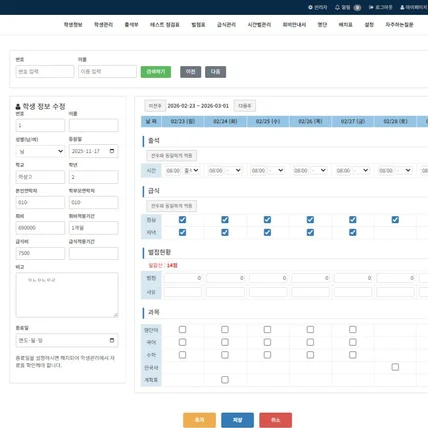Uncheck the 저녁 checkbox for 02/27

point(353,232)
